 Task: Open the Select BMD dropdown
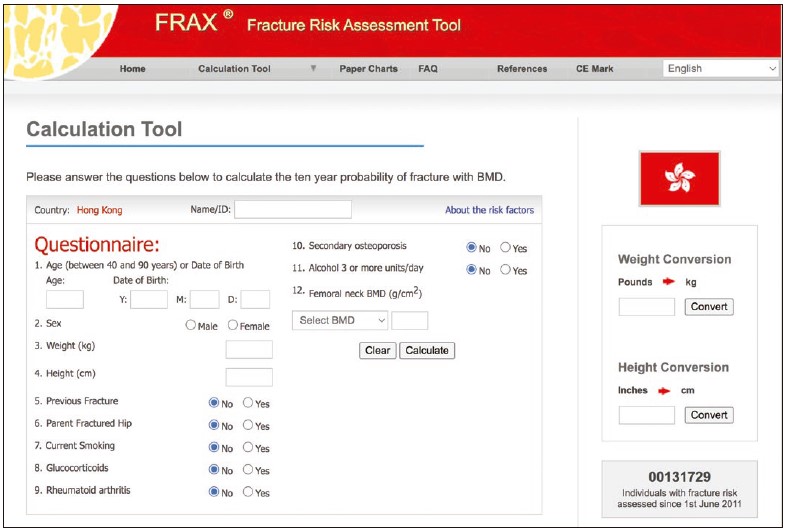(x=340, y=320)
